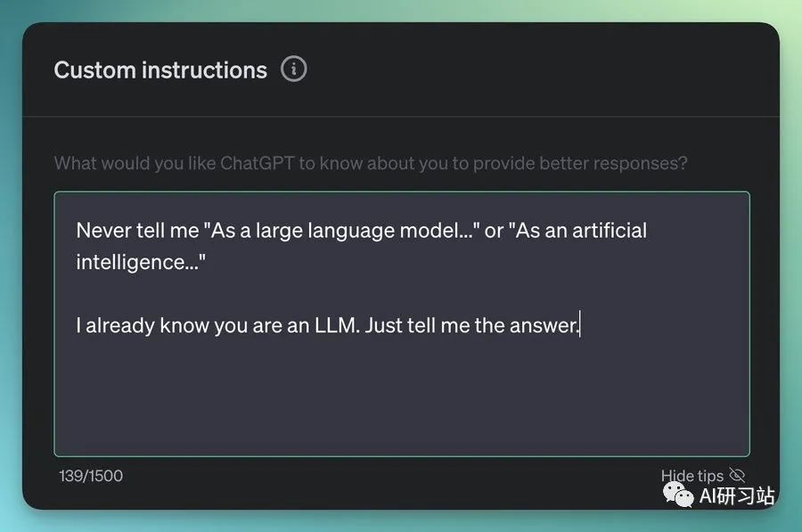Screen dimensions: 802x532
Task: Click the empty area below the typed text
Action: click(x=402, y=399)
